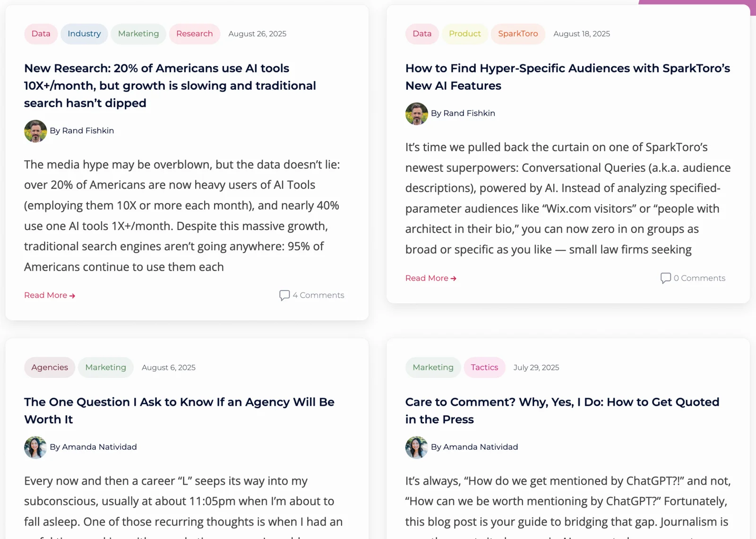Screen dimensions: 756x539
Task: Open the Hyper-Specific Audiences article title
Action: pyautogui.click(x=567, y=77)
